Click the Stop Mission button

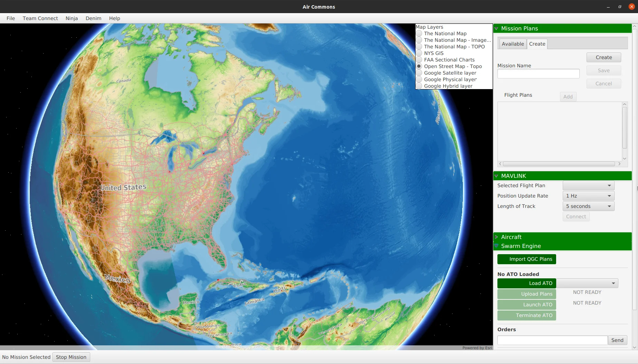pyautogui.click(x=71, y=357)
